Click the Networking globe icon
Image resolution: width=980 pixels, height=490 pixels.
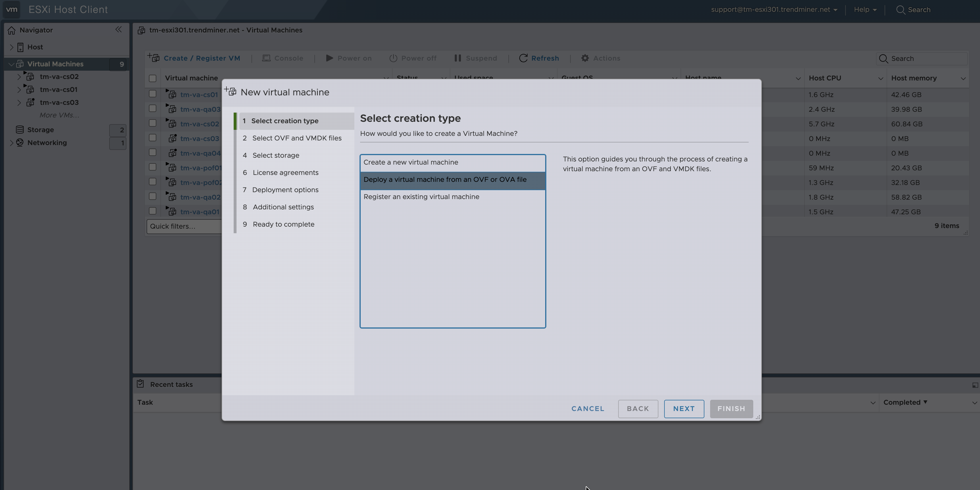pos(20,142)
